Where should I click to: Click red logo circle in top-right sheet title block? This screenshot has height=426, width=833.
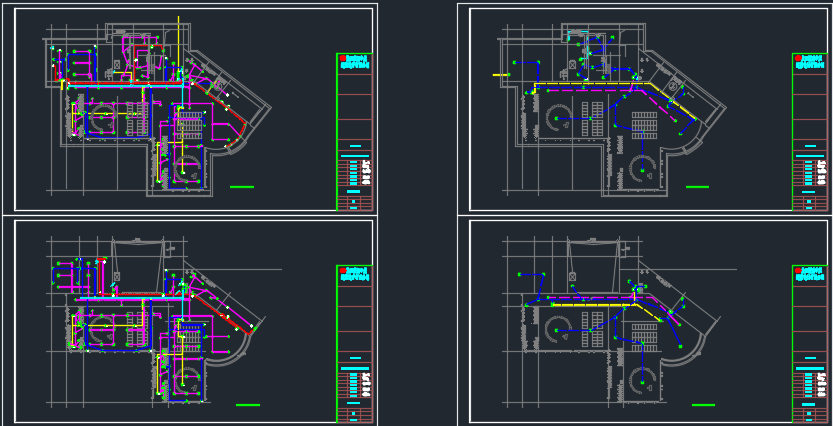pos(798,58)
